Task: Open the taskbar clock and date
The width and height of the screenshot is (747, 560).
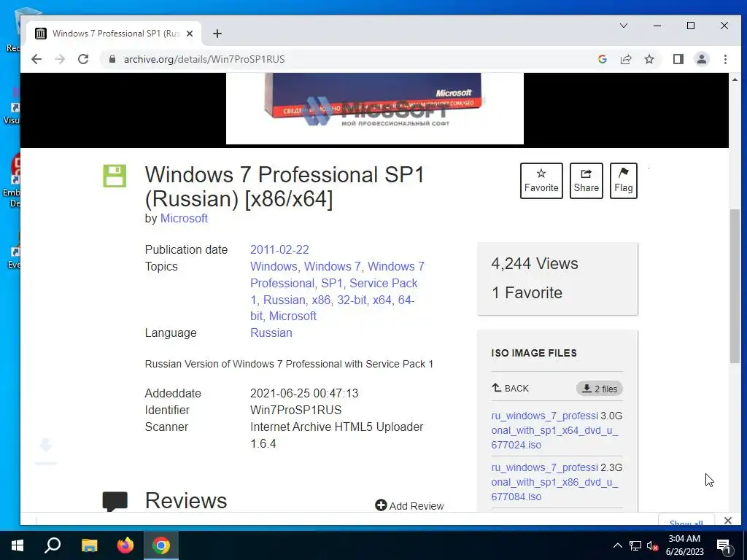Action: pos(684,545)
